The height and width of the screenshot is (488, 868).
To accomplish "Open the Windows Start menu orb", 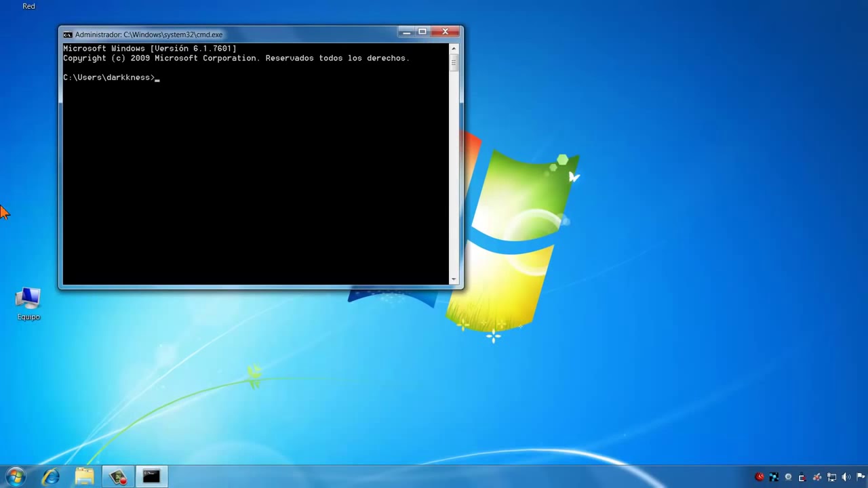I will coord(15,476).
